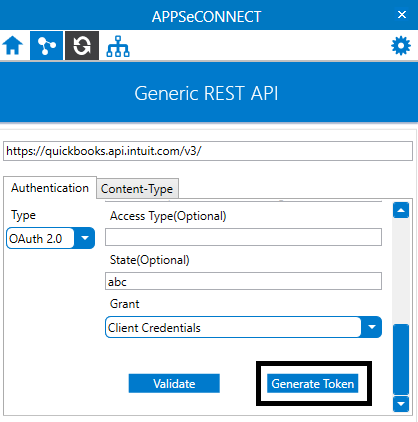Click the Validate button
418x422 pixels.
click(x=174, y=383)
